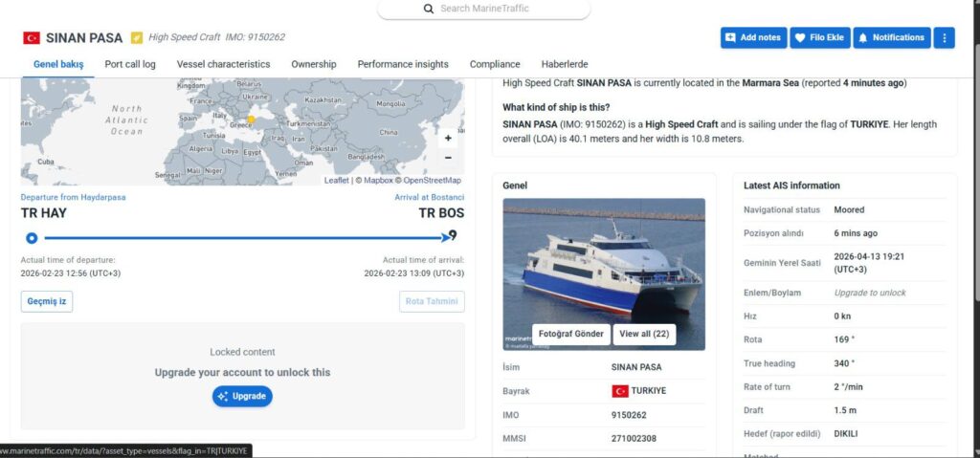The width and height of the screenshot is (980, 458).
Task: Switch to Port call log tab
Action: click(x=130, y=64)
